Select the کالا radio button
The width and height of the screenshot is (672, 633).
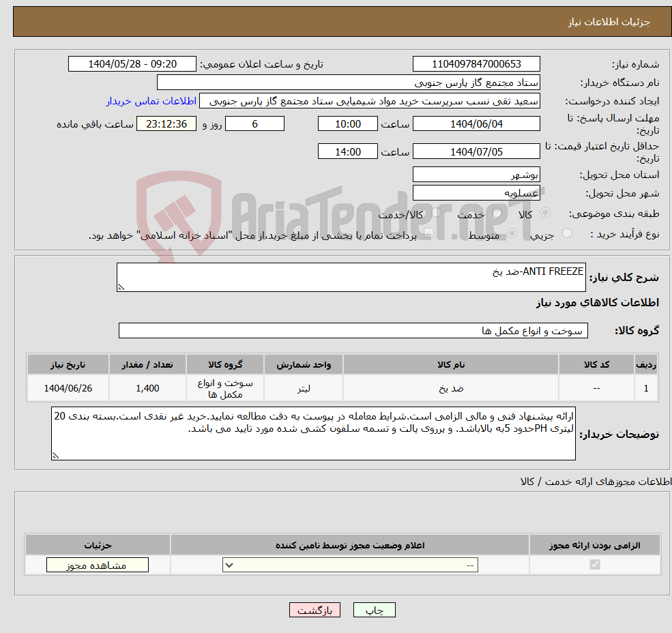pos(546,213)
